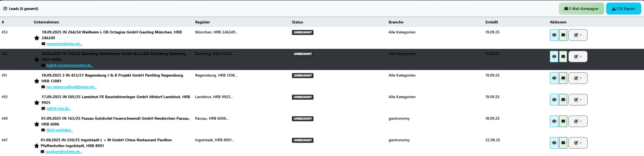This screenshot has height=156, width=644.
Task: Select register cell 'Regensburg, HRB 1308...'
Action: [x=216, y=75]
